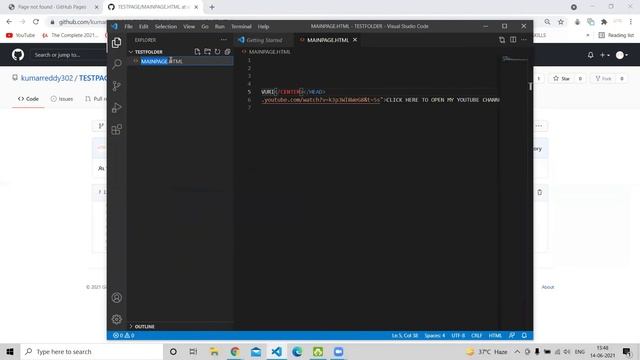
Task: Open the Source Control view
Action: pos(117,86)
